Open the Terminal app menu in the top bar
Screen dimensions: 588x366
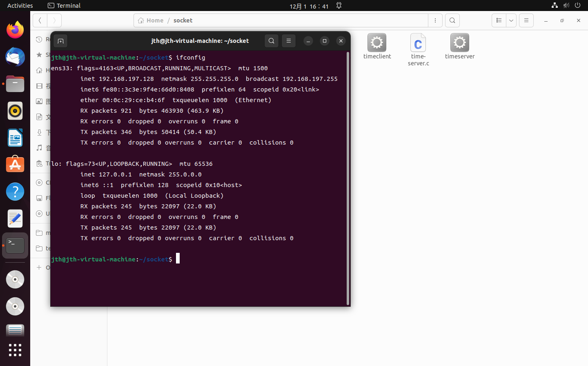coord(64,6)
